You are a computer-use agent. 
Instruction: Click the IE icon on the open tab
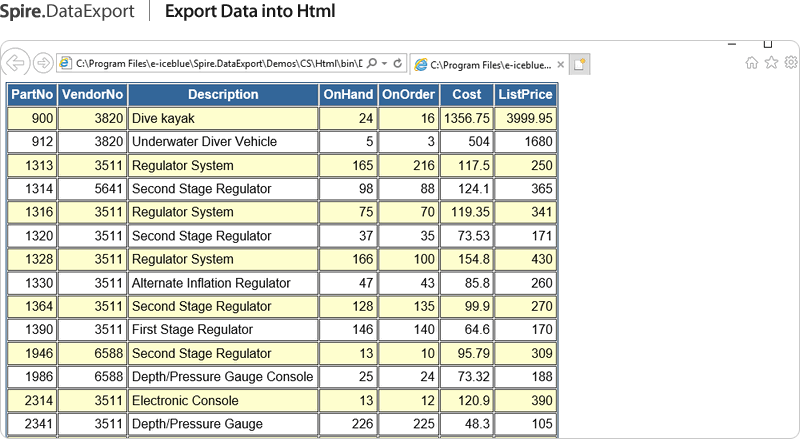tap(421, 65)
